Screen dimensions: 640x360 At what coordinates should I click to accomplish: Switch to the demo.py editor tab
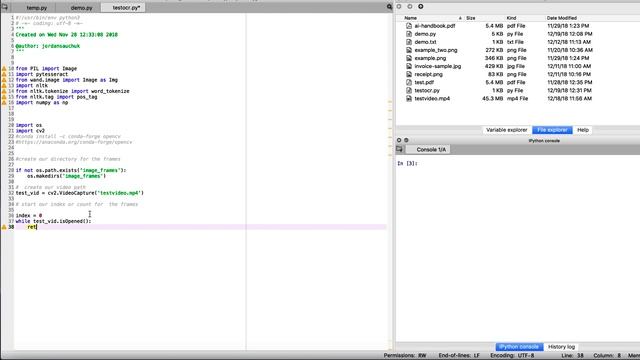pyautogui.click(x=81, y=8)
